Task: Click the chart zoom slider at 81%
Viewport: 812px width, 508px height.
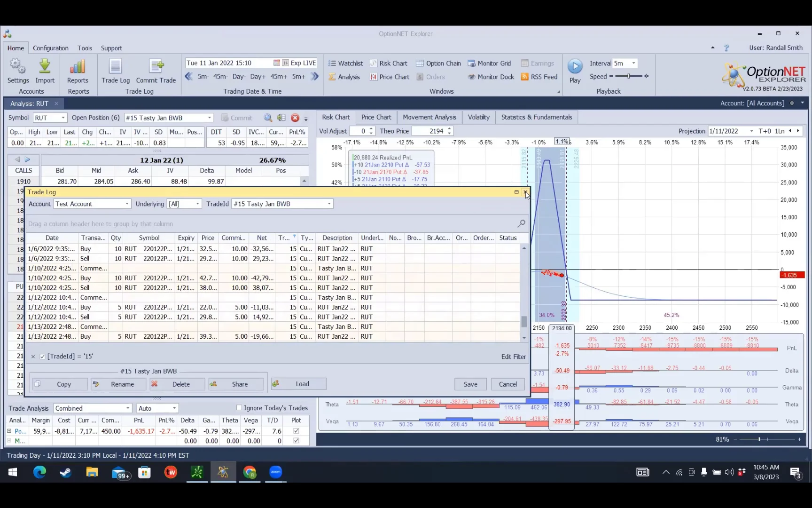Action: (x=766, y=439)
